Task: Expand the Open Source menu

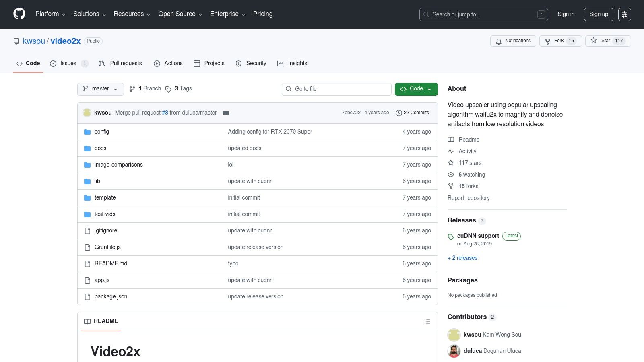Action: point(180,14)
